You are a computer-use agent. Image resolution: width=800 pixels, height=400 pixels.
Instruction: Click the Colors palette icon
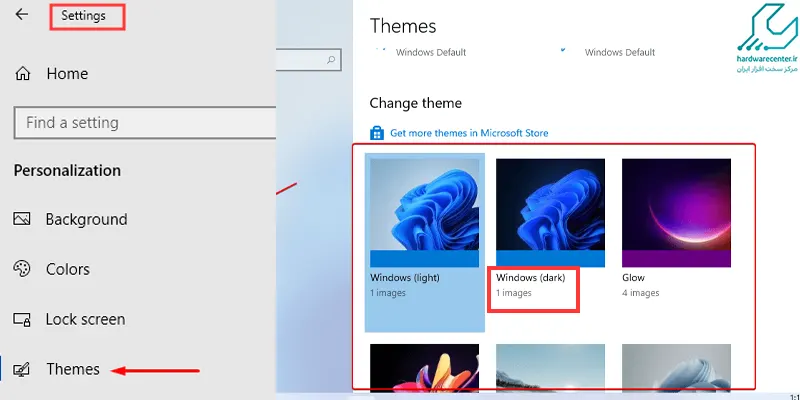22,269
